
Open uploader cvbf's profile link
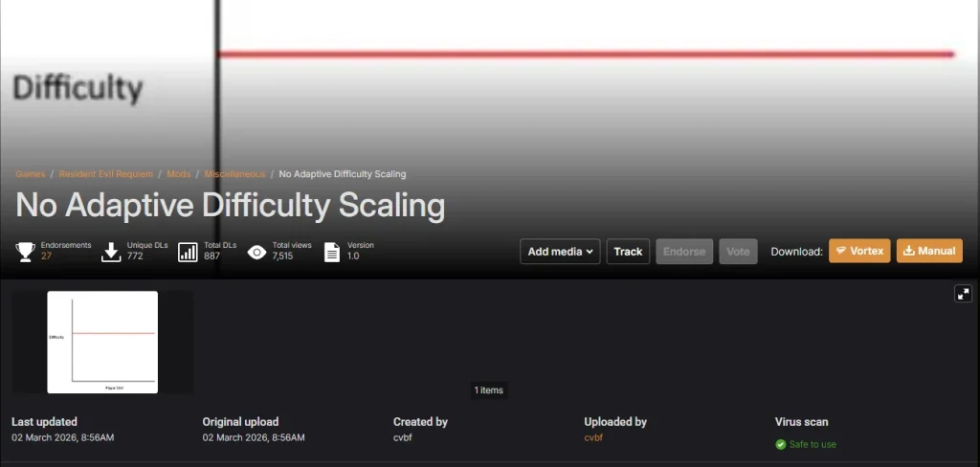593,437
